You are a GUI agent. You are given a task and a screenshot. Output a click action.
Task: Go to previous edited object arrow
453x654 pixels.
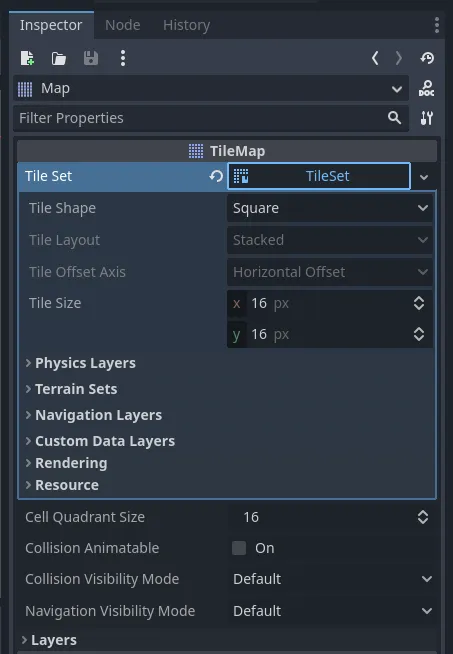coord(375,58)
